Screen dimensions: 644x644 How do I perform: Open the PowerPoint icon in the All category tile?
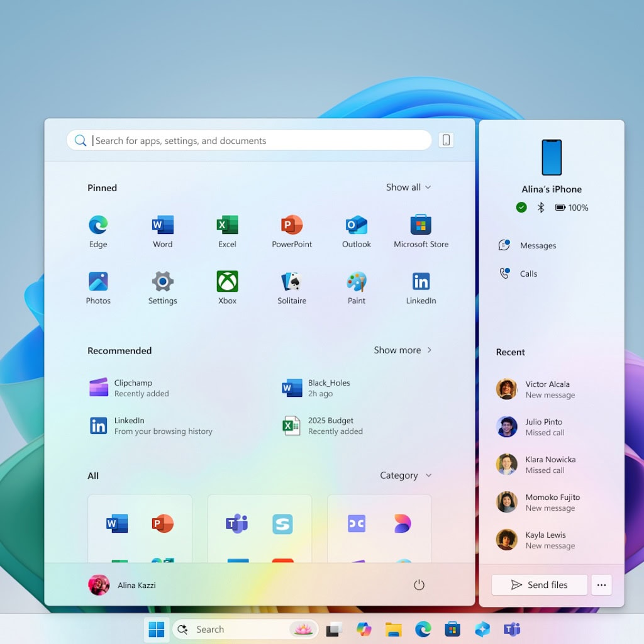point(163,524)
